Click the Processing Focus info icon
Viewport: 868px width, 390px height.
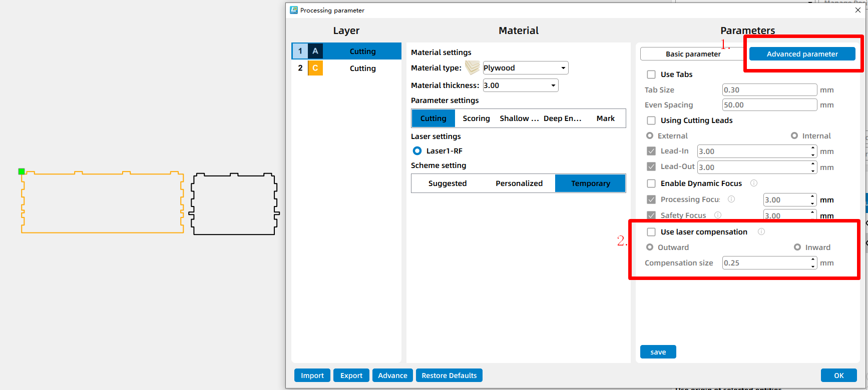click(x=731, y=199)
